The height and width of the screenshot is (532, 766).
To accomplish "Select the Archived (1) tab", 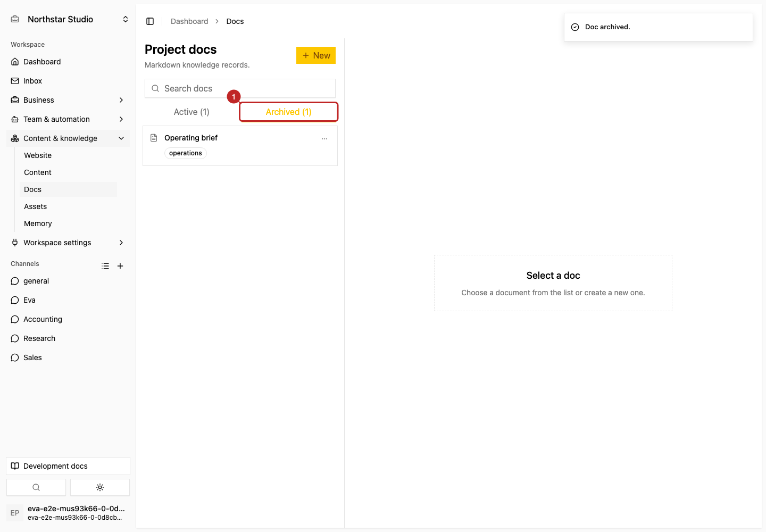I will (288, 112).
